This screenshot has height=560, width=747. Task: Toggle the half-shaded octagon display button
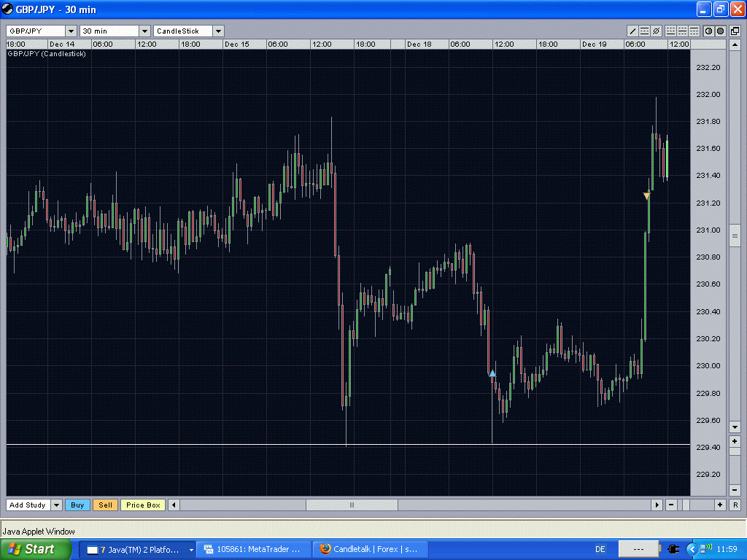(x=709, y=31)
